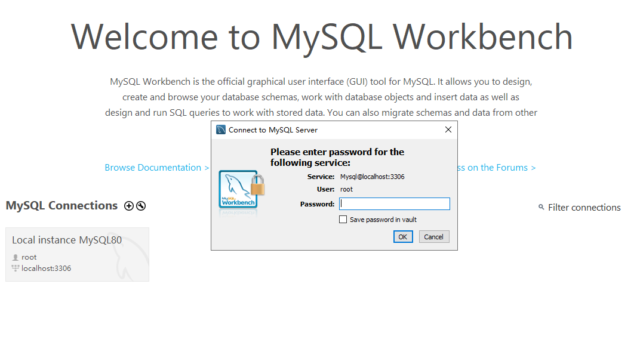Click the network icon beside localhost:3306

click(16, 268)
